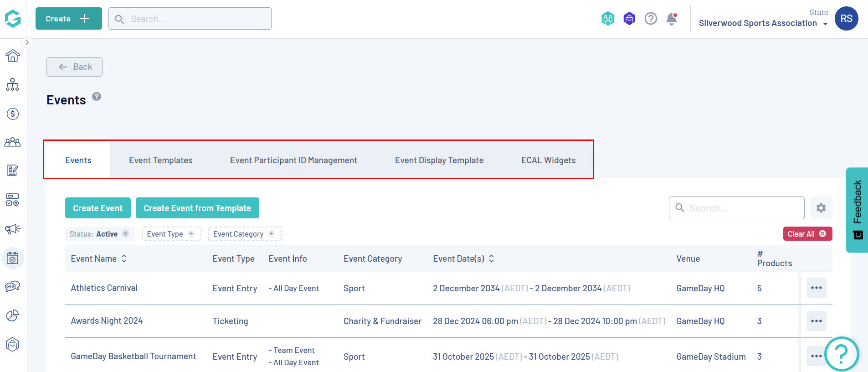The width and height of the screenshot is (868, 372).
Task: Click Create Event from Template
Action: point(197,208)
